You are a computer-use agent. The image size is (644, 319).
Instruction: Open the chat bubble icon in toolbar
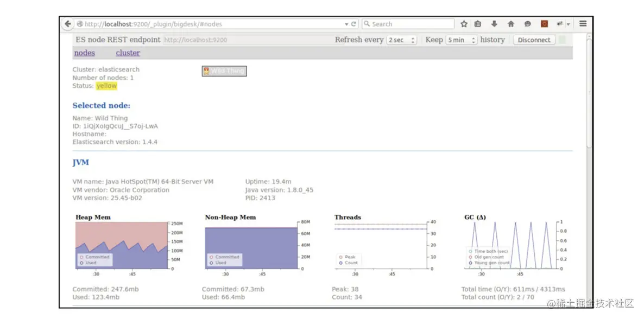[527, 24]
